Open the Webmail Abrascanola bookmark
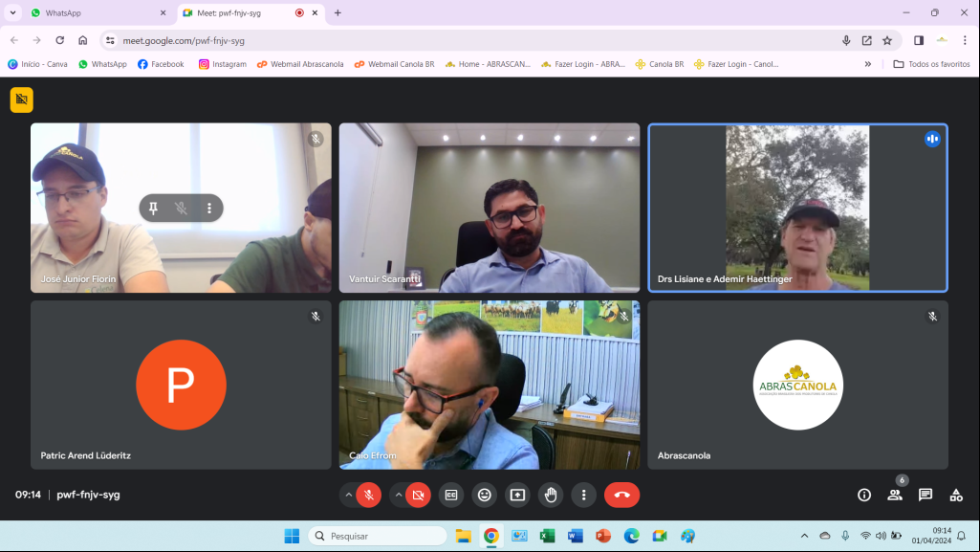The image size is (980, 552). 300,64
